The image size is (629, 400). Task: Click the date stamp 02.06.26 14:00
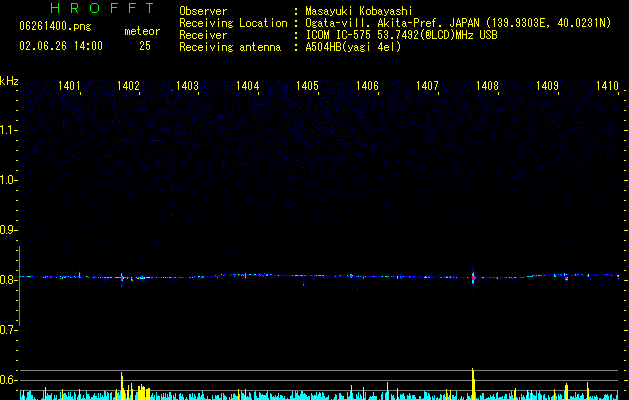61,46
